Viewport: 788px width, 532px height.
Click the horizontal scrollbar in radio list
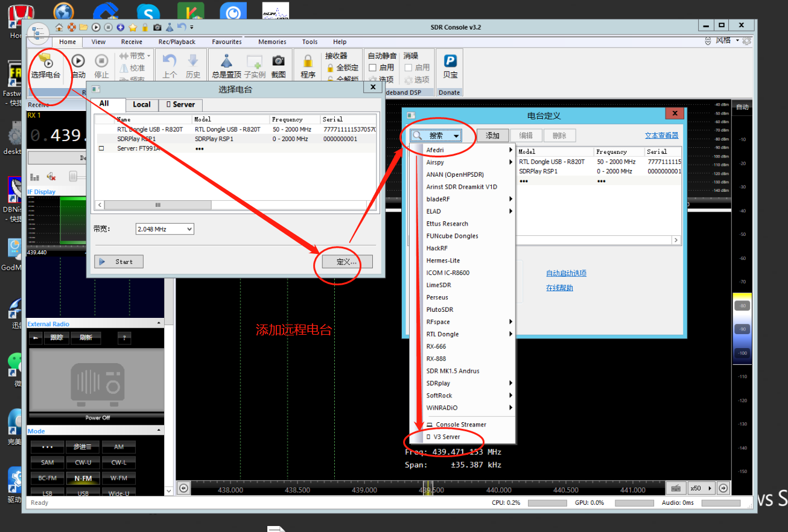pos(159,205)
